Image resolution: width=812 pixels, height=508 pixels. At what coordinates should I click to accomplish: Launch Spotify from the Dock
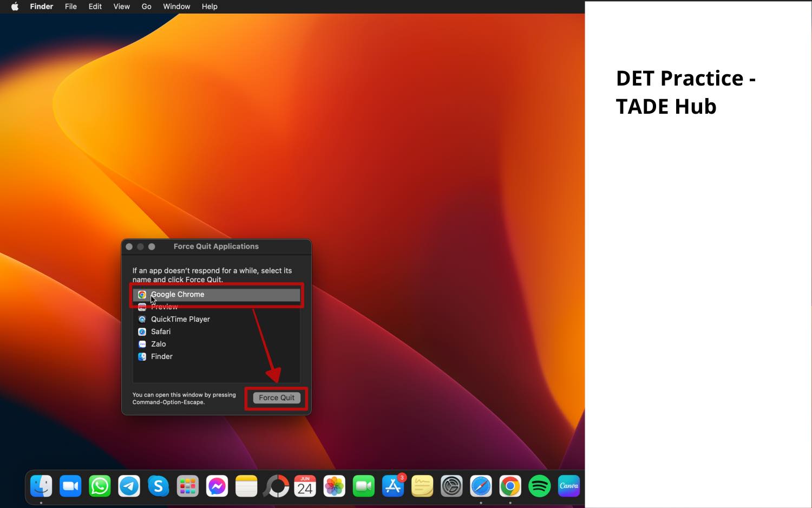539,486
